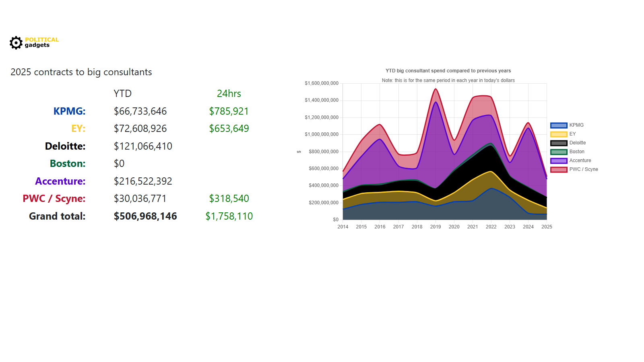Hide the KPMG series via legend label

coord(576,125)
